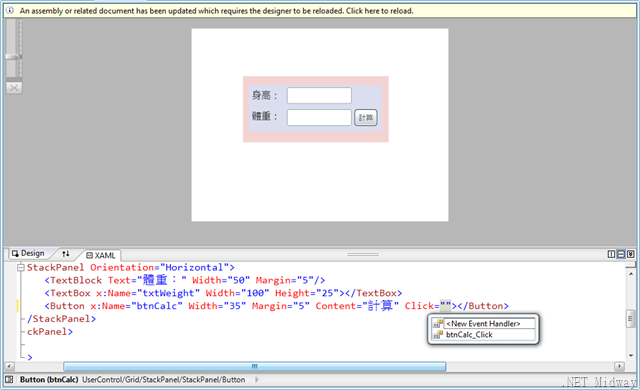The image size is (640, 390).
Task: Click the left arrow of horizontal scrollbar
Action: tap(9, 366)
